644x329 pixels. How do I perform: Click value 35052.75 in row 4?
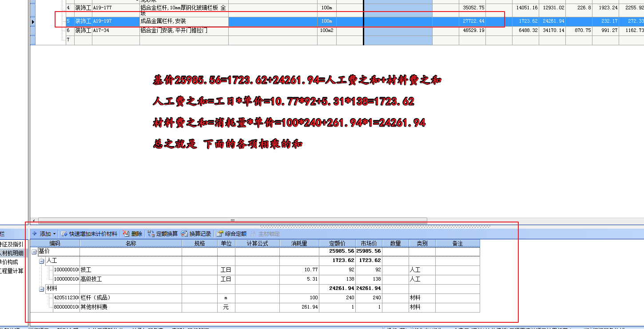[473, 8]
